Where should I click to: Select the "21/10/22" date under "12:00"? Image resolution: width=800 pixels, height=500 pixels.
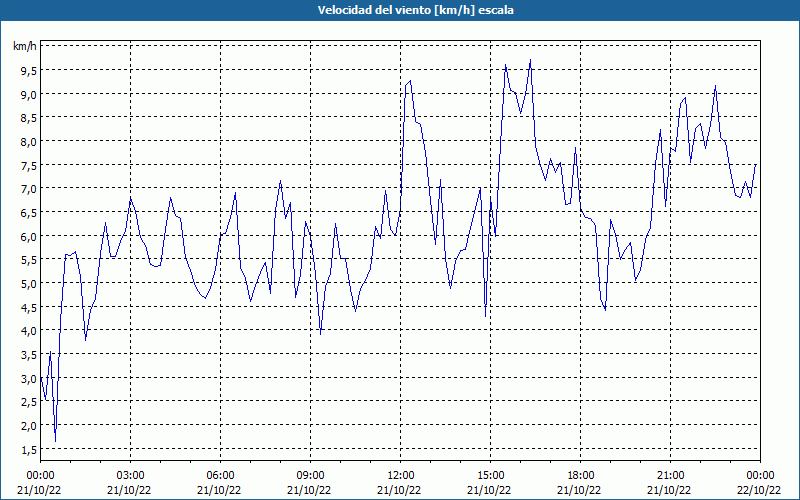coord(399,490)
